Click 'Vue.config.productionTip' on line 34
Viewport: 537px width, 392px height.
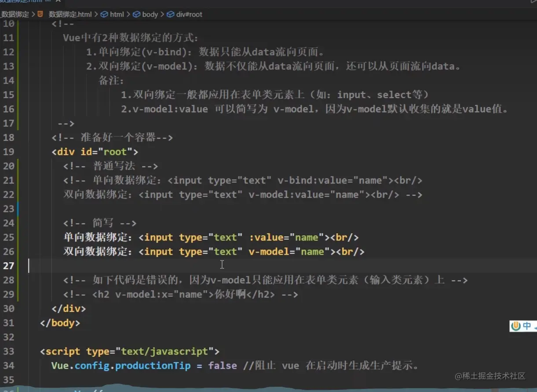click(121, 366)
